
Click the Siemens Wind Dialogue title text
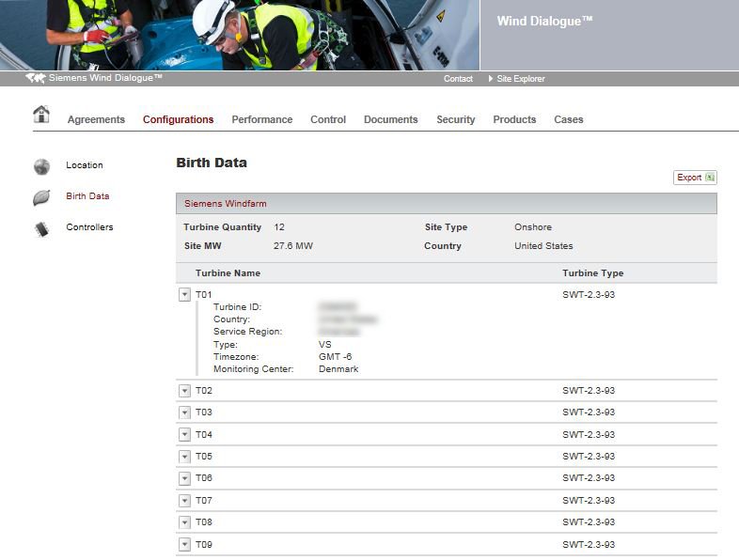point(105,78)
